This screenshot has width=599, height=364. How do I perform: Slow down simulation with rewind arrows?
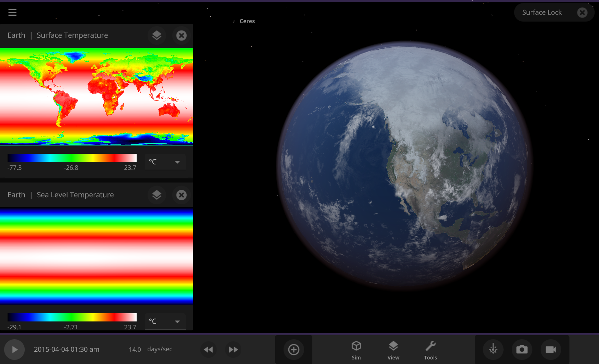[208, 350]
